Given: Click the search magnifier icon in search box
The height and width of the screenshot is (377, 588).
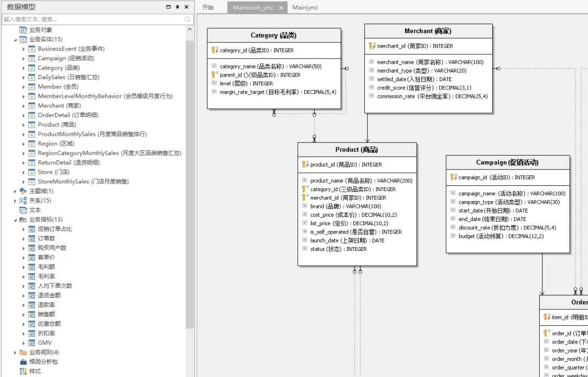Looking at the screenshot, I should pos(187,19).
